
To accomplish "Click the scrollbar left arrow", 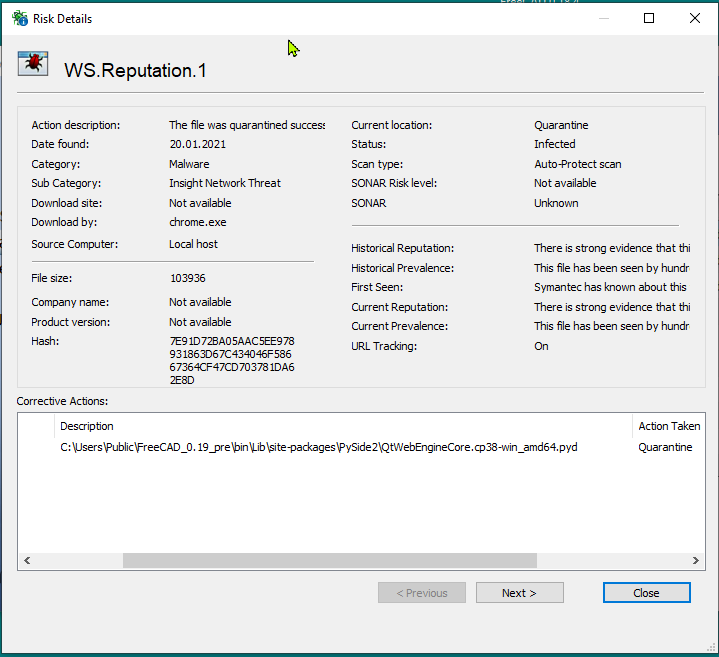I will pos(27,561).
